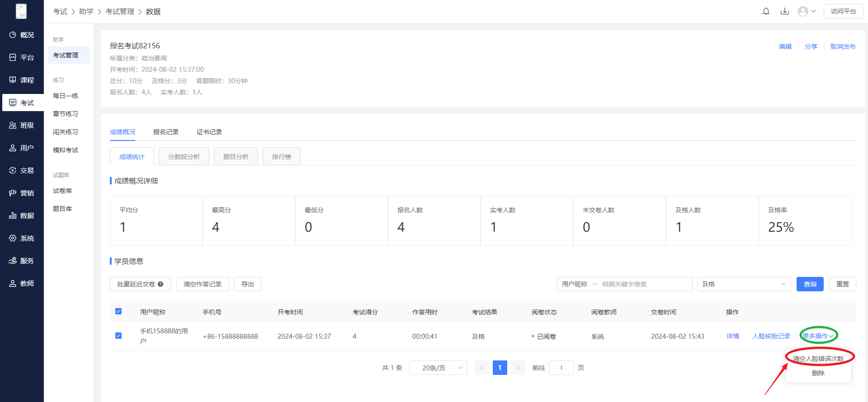Select the 题目分析 sub-tab
Screen dimensions: 868x402
236,157
